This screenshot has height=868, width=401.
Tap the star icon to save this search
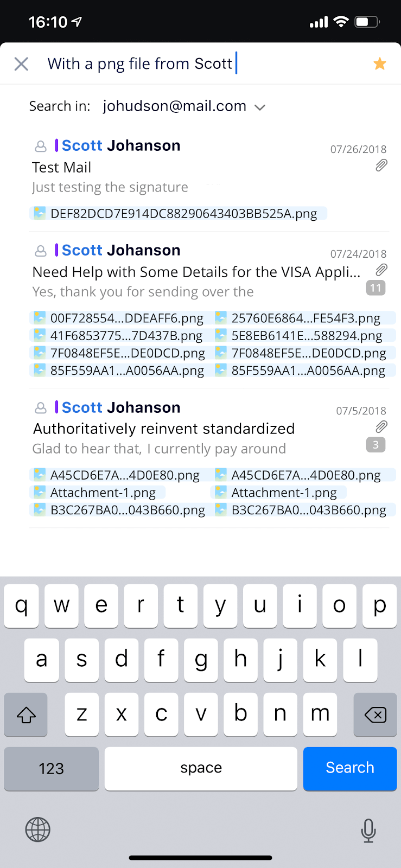[379, 63]
